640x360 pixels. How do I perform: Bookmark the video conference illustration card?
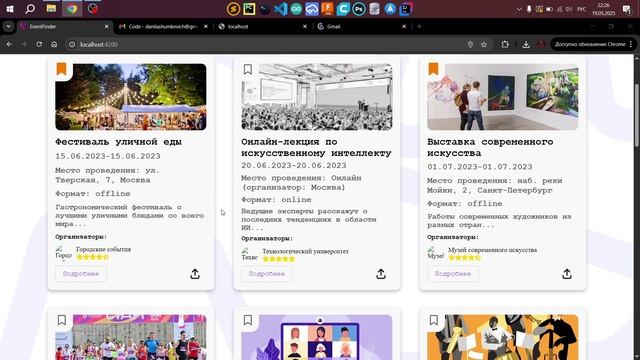pos(248,320)
